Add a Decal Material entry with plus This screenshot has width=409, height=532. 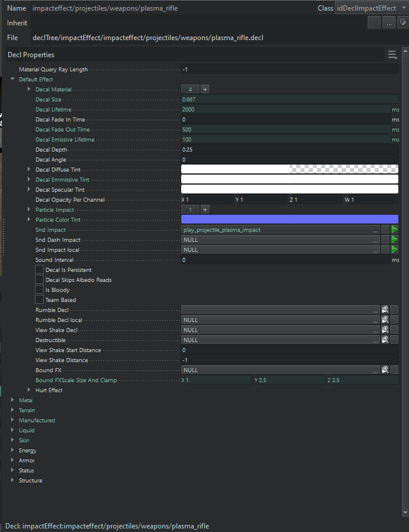pos(205,89)
